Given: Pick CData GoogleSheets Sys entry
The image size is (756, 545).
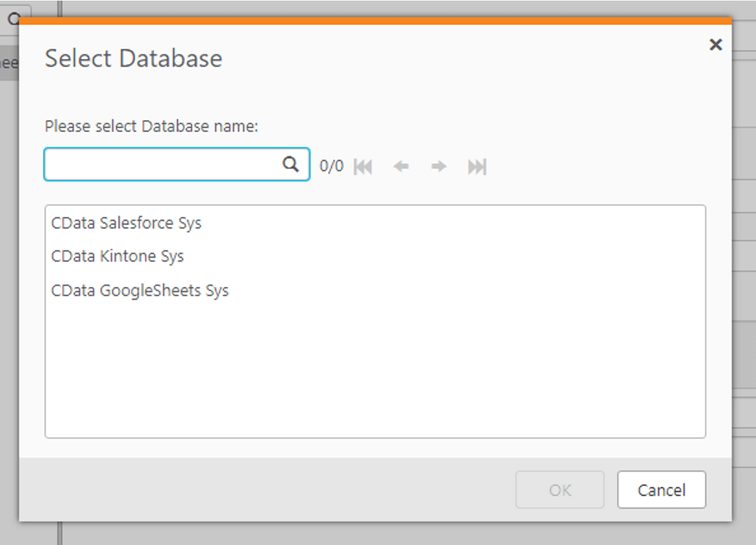Looking at the screenshot, I should coord(140,291).
